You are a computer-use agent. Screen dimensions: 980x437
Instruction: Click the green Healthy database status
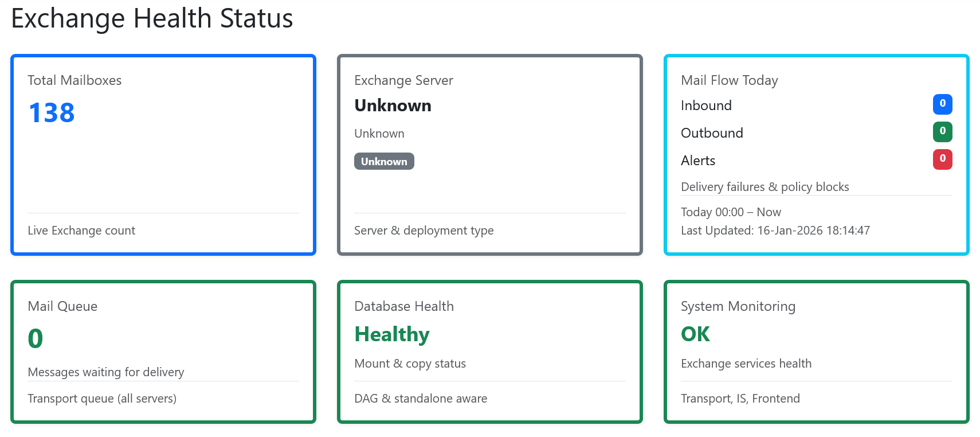point(392,334)
